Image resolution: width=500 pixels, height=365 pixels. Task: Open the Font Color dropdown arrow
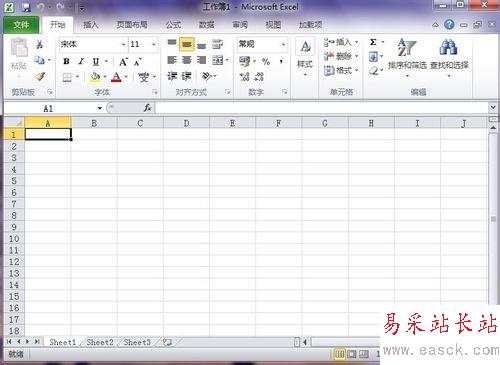(126, 77)
